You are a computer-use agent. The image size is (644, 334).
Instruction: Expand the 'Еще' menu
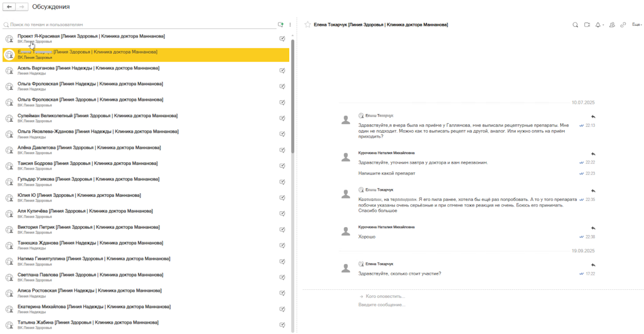[637, 25]
